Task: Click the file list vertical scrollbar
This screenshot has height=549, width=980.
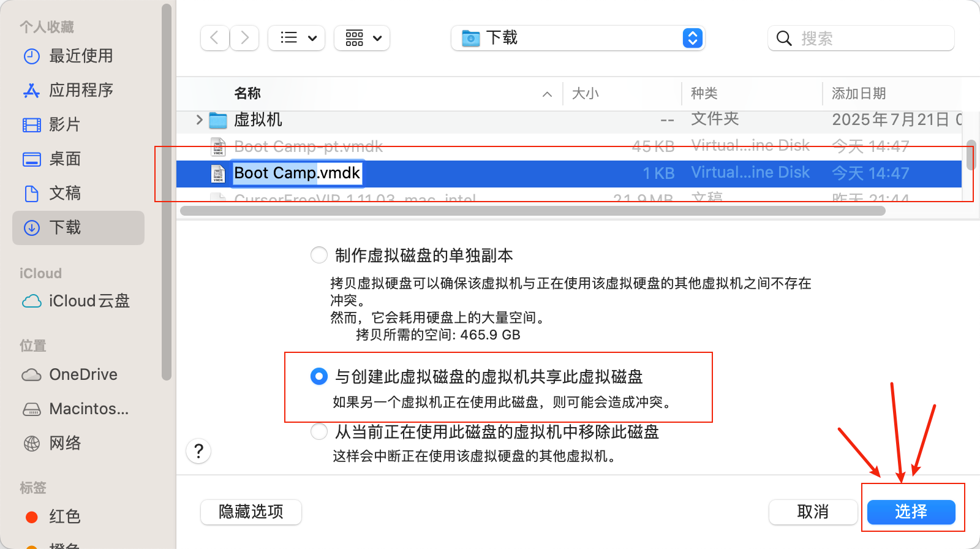Action: pos(971,154)
